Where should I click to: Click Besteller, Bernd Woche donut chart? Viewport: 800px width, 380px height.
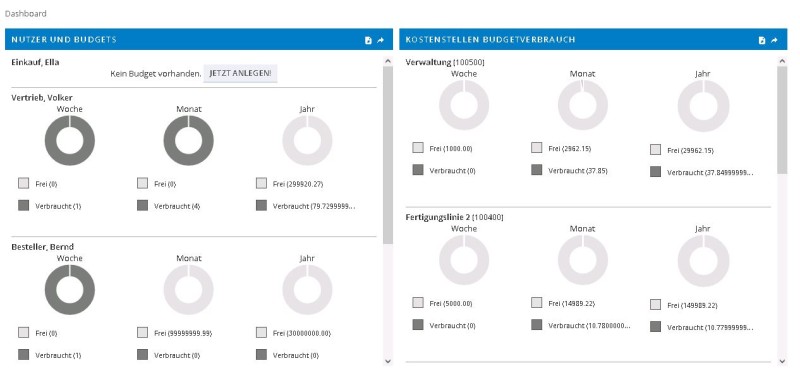pos(70,290)
